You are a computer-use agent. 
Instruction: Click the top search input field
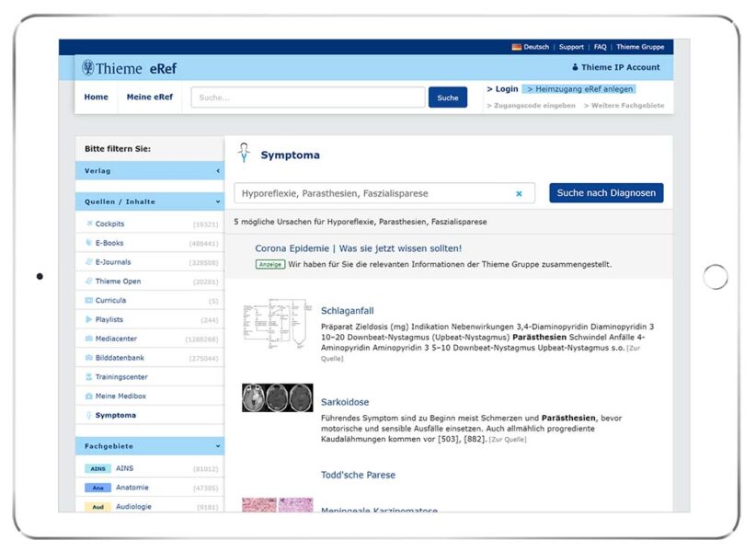pyautogui.click(x=308, y=98)
